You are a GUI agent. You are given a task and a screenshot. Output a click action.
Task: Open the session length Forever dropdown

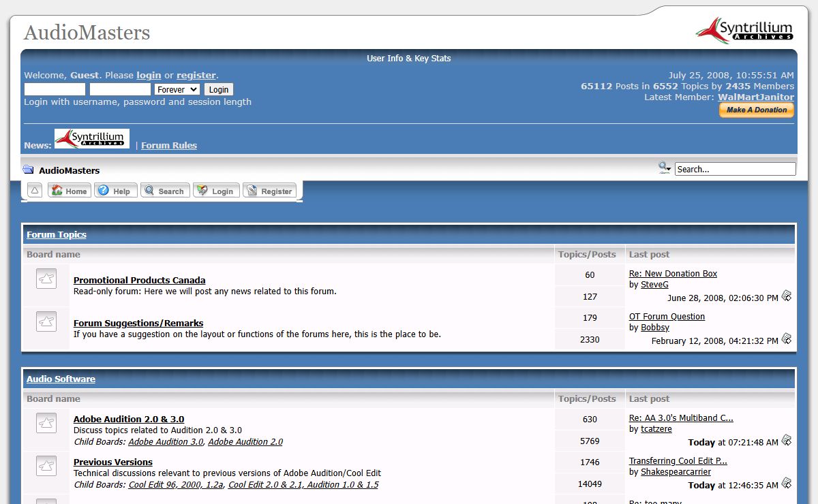pos(177,89)
